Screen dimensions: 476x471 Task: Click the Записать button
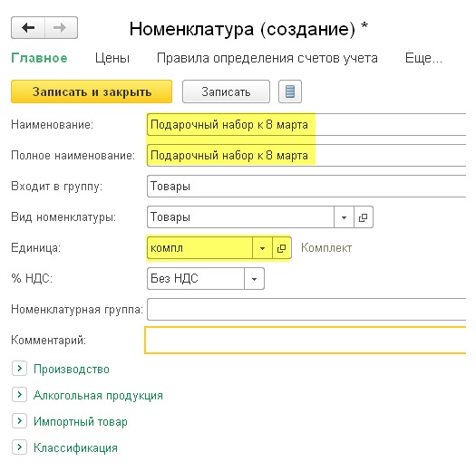point(226,91)
